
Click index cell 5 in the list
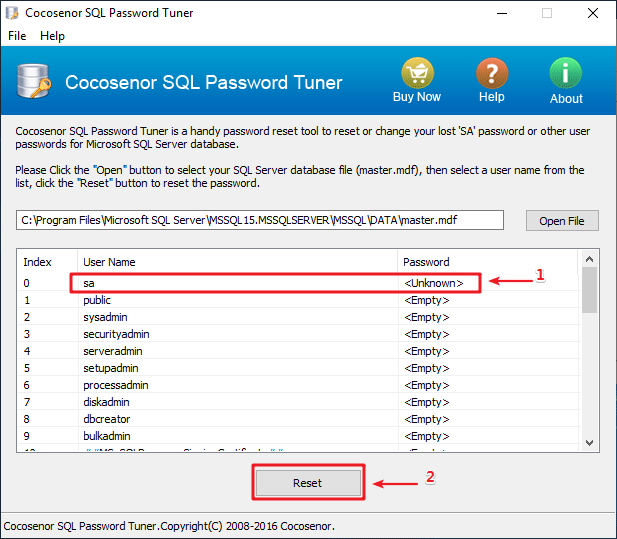(x=27, y=368)
